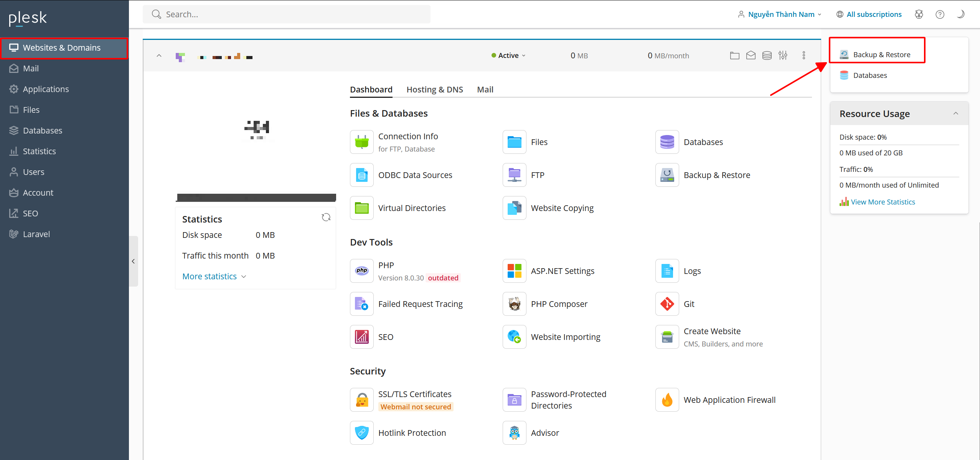Viewport: 980px width, 460px height.
Task: Click the domain row mail envelope icon
Action: coord(751,56)
